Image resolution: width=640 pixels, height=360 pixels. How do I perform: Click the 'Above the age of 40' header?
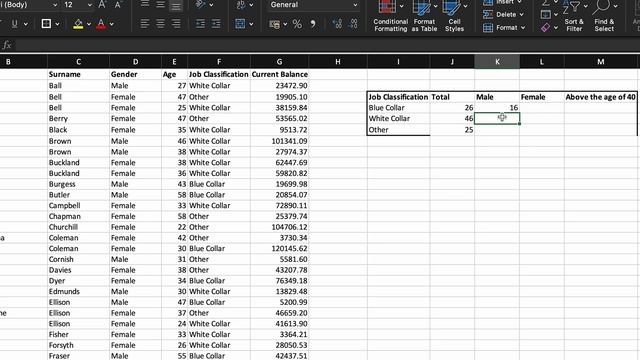coord(600,97)
